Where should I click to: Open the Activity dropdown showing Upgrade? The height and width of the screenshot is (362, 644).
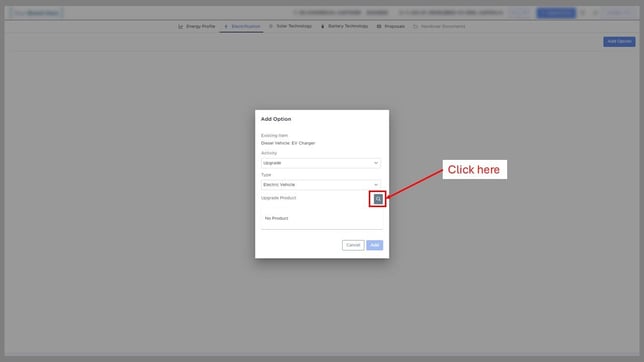320,163
